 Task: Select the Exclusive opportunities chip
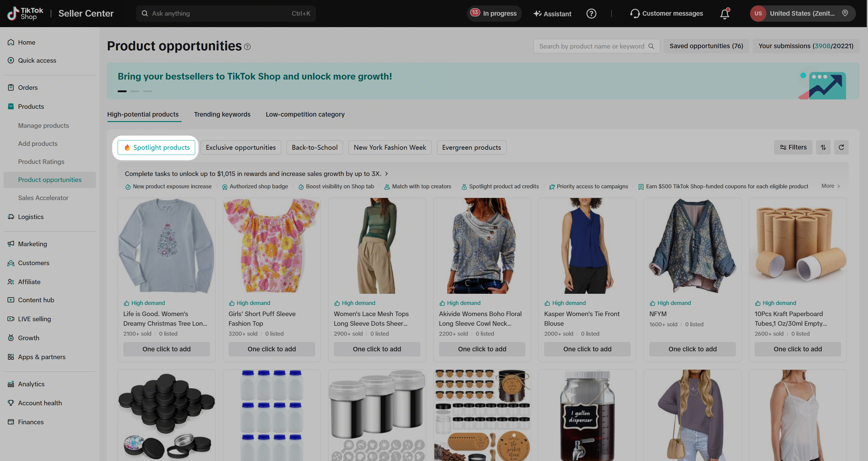click(x=241, y=148)
